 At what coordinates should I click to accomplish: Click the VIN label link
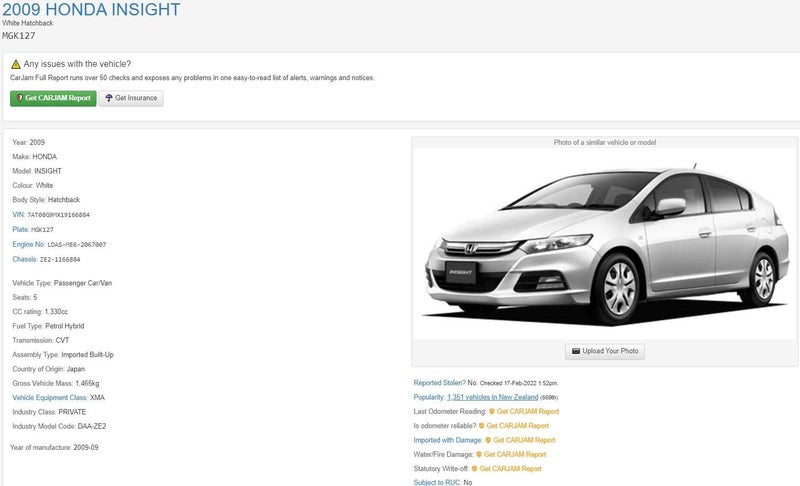click(18, 215)
